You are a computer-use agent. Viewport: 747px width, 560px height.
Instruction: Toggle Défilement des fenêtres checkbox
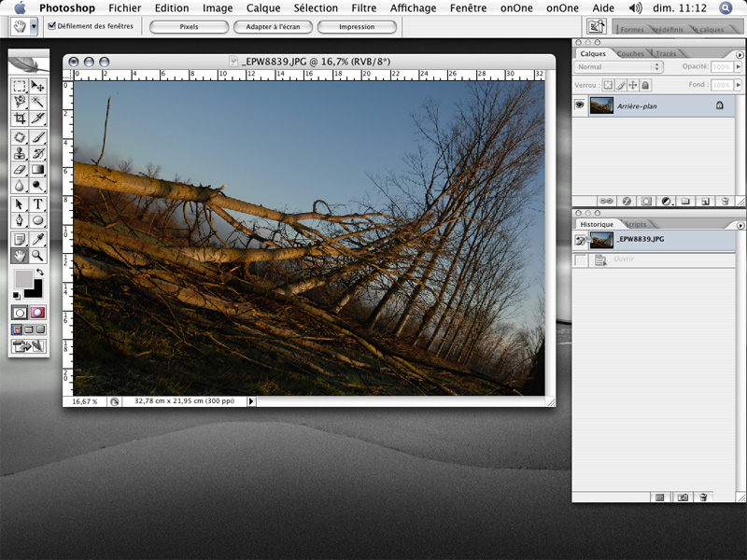(52, 26)
